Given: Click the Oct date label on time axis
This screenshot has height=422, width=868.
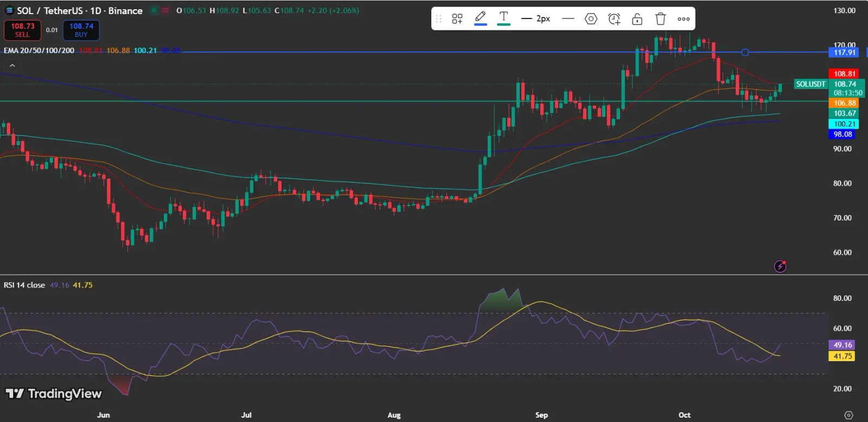Looking at the screenshot, I should [685, 415].
